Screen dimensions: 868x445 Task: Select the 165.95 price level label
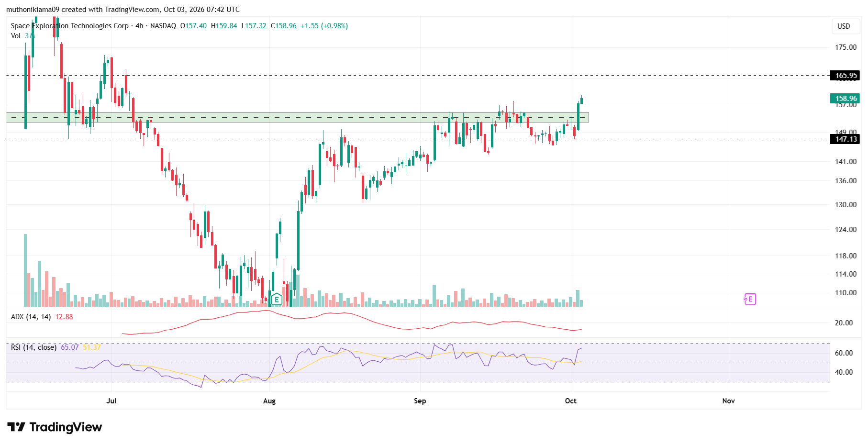click(x=846, y=75)
